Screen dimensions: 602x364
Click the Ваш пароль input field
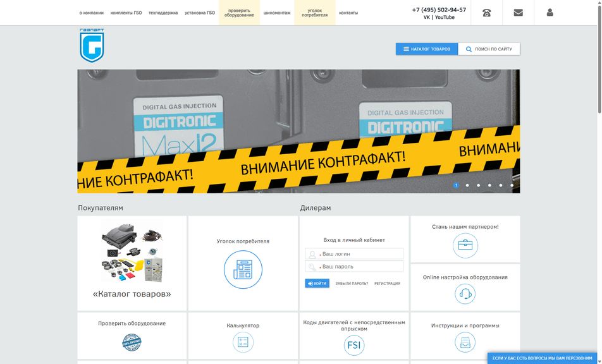(354, 266)
